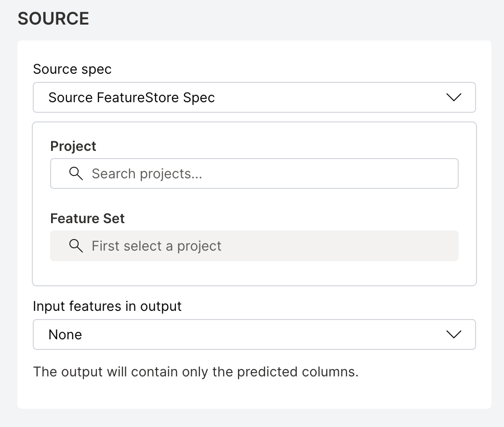The image size is (504, 427).
Task: Click the Feature Set label text
Action: click(87, 218)
